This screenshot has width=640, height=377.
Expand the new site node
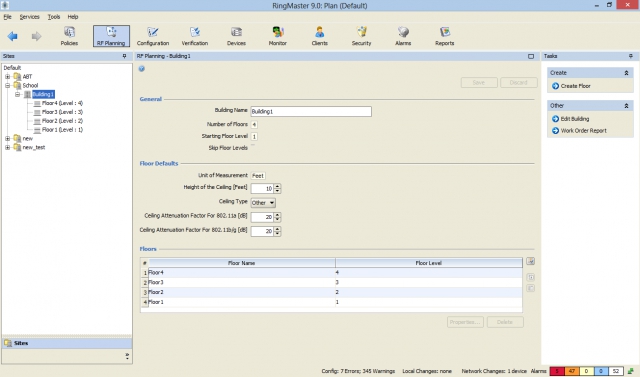click(x=7, y=139)
